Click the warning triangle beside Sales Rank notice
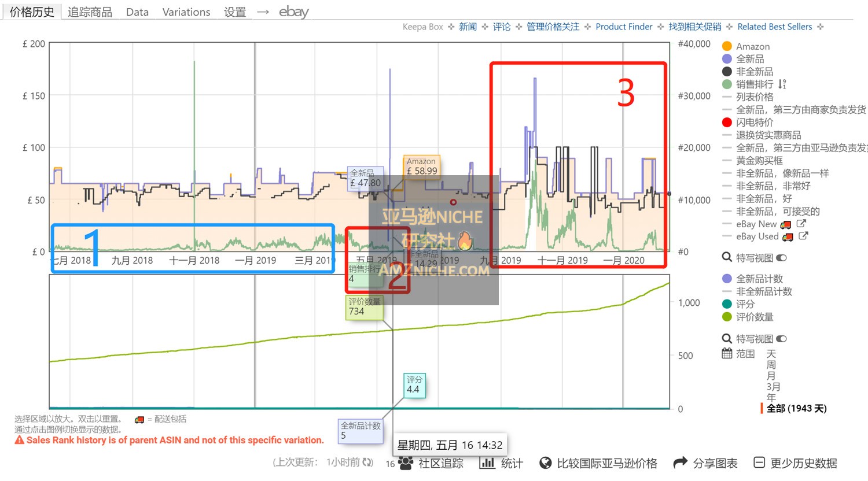 pos(20,440)
